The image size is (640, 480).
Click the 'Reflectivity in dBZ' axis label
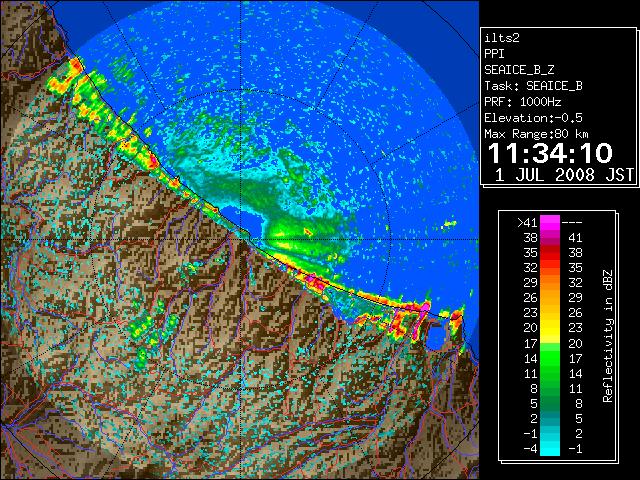click(x=608, y=336)
